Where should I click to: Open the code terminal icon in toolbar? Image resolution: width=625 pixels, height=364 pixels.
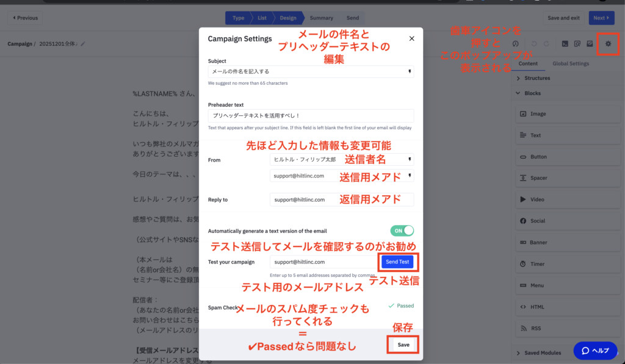[565, 44]
